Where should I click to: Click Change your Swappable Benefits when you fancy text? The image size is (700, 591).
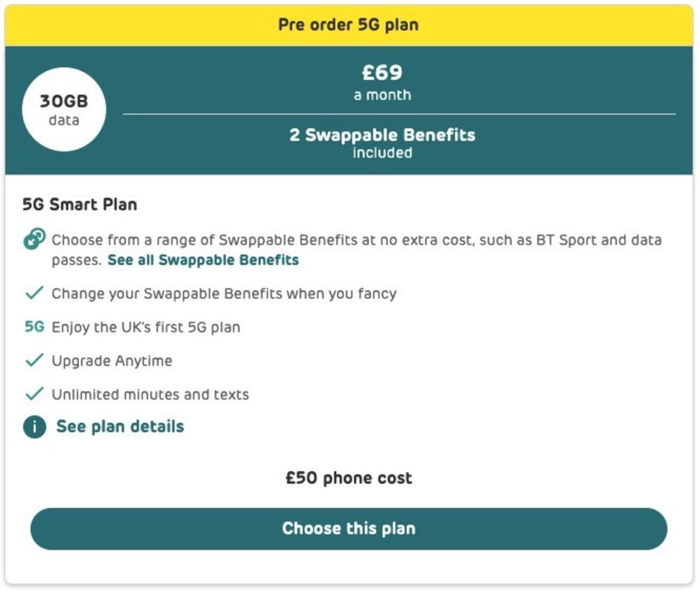coord(224,293)
